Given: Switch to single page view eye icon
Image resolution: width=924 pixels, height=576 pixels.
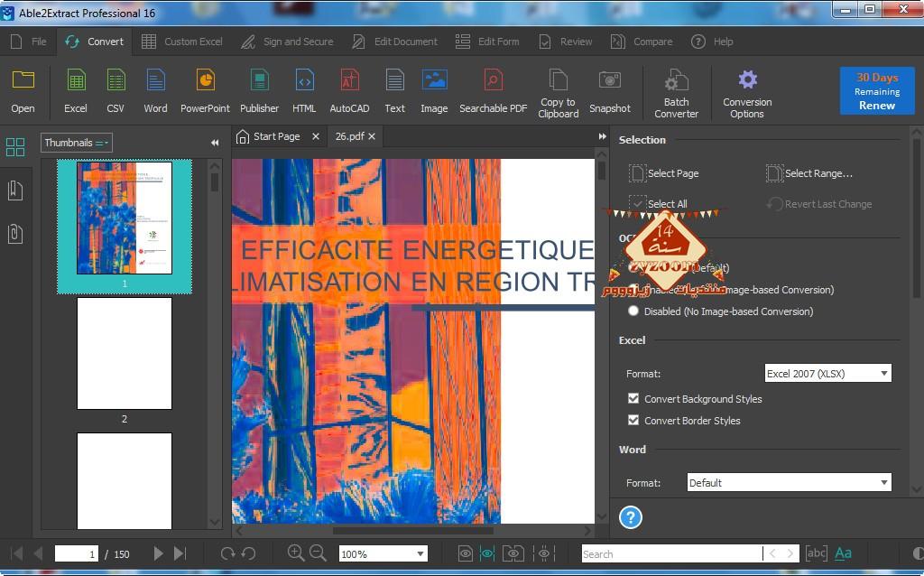Looking at the screenshot, I should [x=466, y=553].
